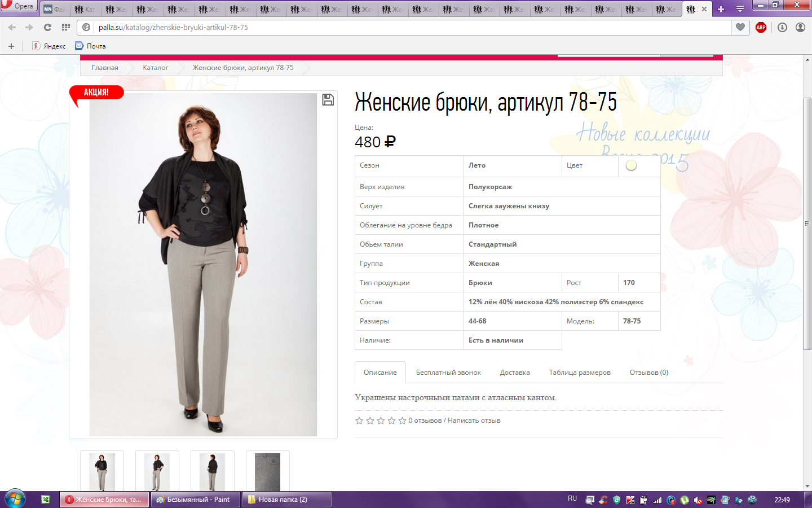Image resolution: width=812 pixels, height=508 pixels.
Task: Open the Adblock Plus extension icon
Action: pos(761,27)
